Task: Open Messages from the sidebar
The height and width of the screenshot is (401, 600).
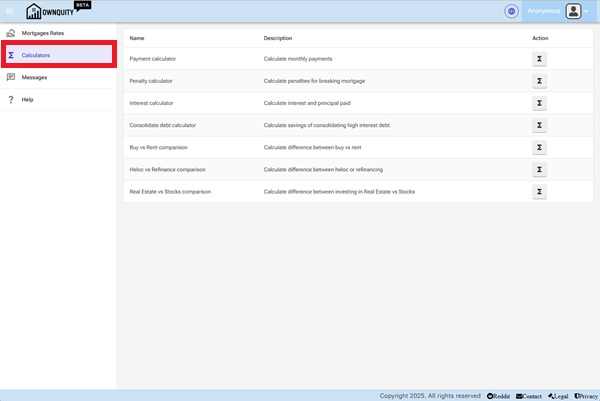Action: coord(34,77)
